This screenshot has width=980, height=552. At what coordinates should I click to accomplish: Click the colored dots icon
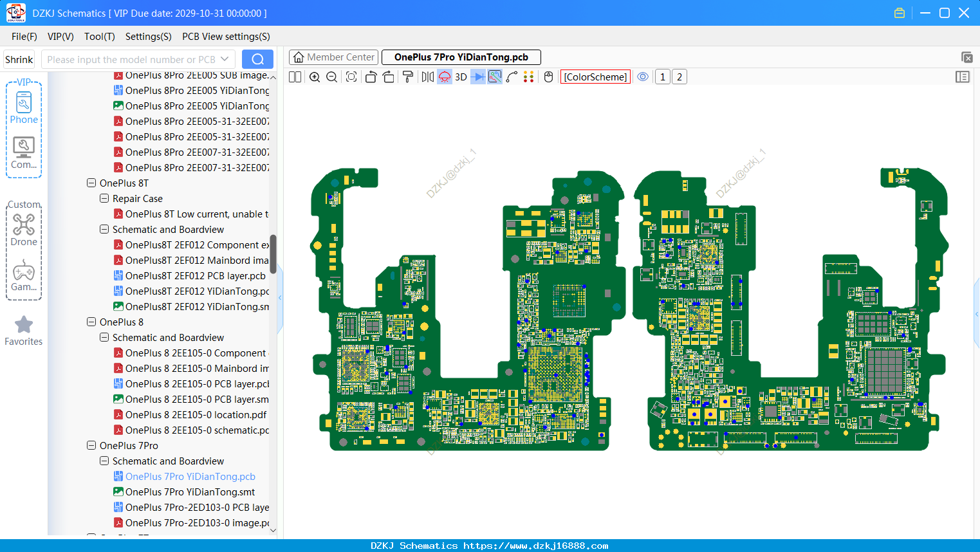(x=529, y=77)
